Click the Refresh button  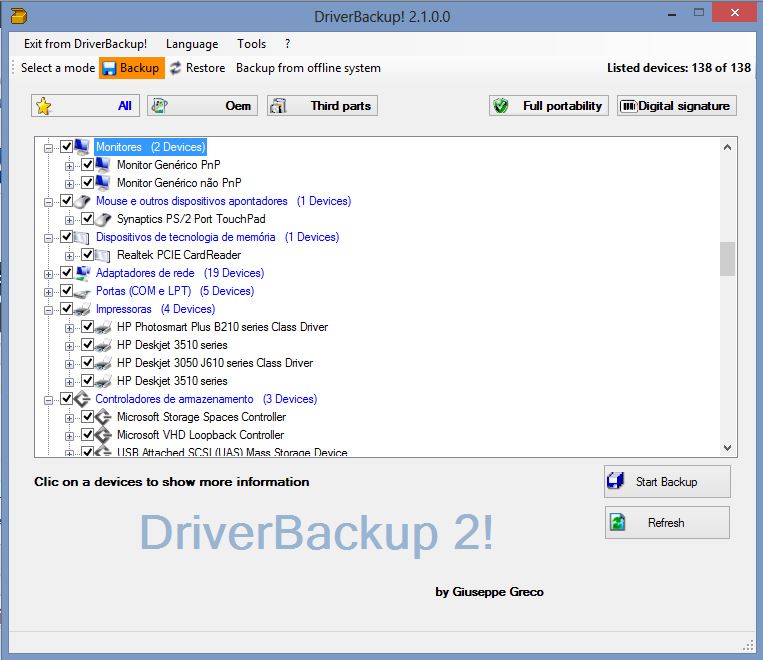coord(667,522)
